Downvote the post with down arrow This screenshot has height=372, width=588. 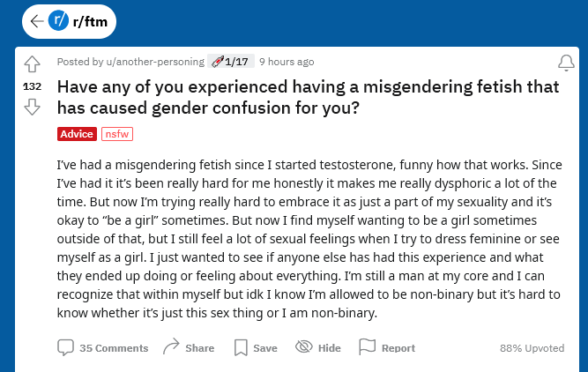tap(33, 108)
